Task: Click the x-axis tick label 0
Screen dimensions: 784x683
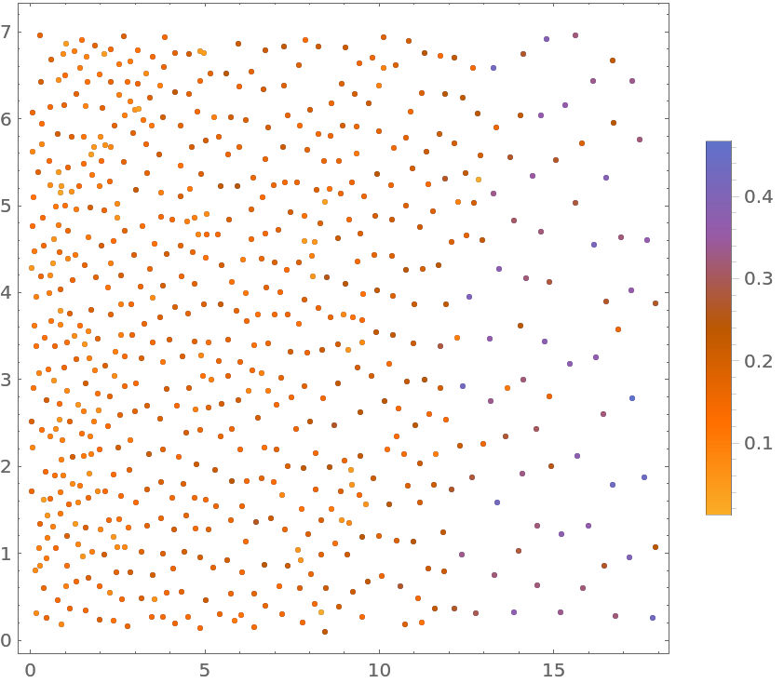Action: coord(31,669)
